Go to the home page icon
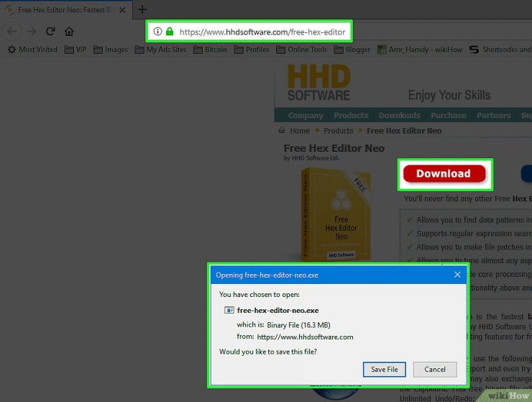This screenshot has height=402, width=532. (x=69, y=32)
